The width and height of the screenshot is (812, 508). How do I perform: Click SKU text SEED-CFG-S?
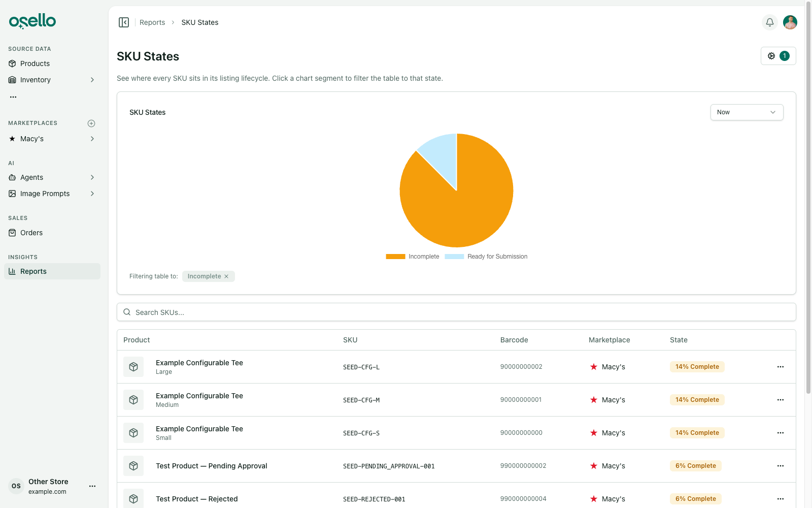pos(361,433)
